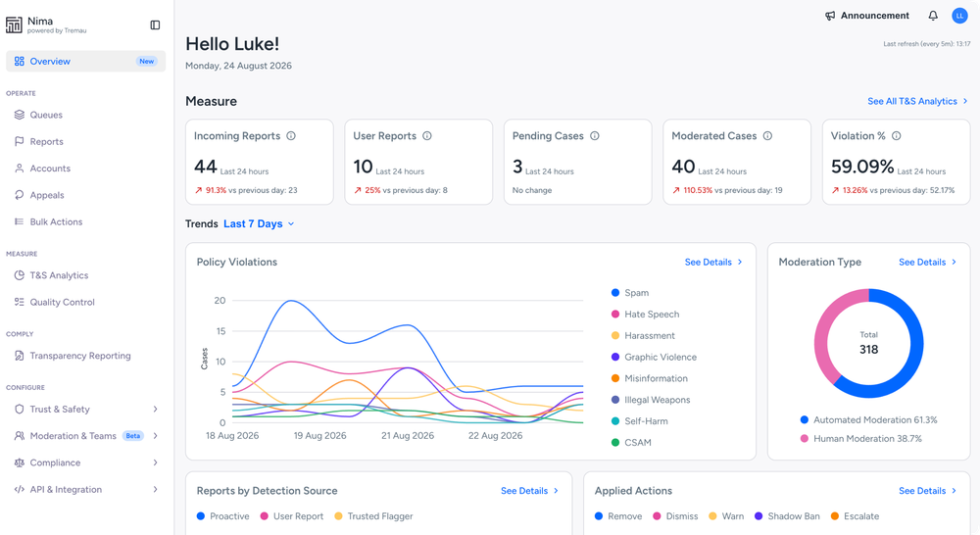The height and width of the screenshot is (535, 980).
Task: Open the LL user avatar
Action: tap(960, 16)
